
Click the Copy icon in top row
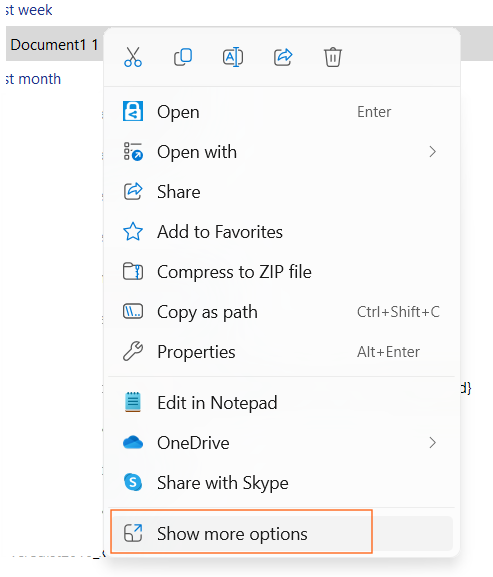tap(183, 57)
